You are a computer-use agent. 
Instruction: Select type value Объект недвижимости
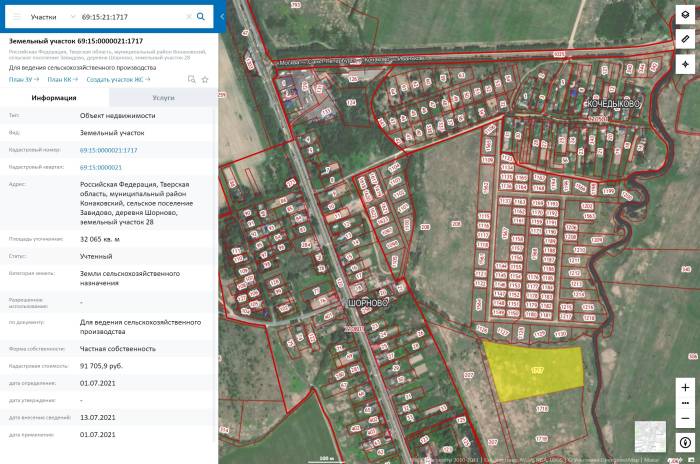pos(118,115)
